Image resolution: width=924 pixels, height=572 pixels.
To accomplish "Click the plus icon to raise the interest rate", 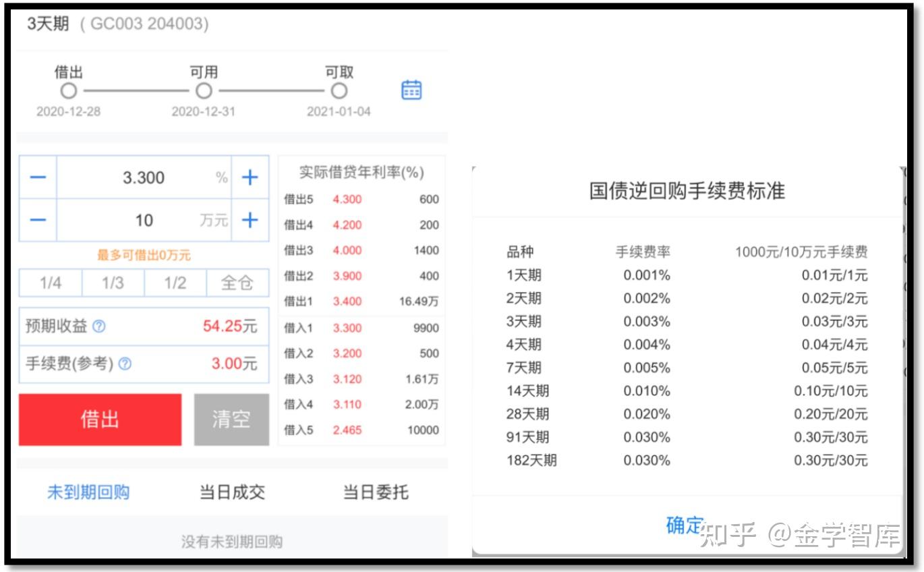I will tap(250, 177).
